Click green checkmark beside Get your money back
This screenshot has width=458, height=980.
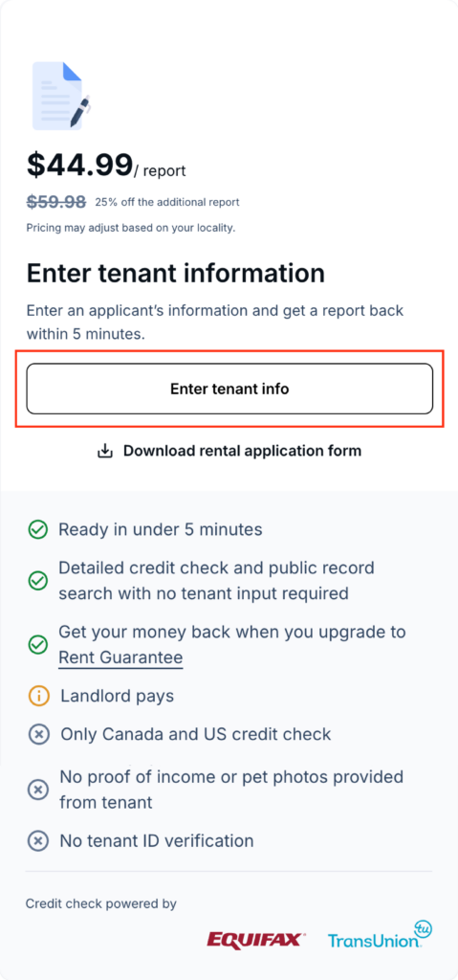point(38,644)
